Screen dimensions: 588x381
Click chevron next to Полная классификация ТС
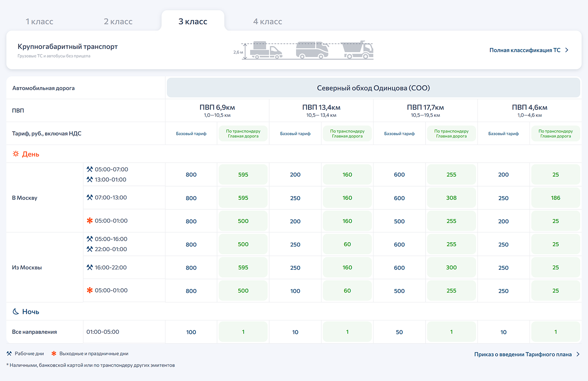[567, 50]
